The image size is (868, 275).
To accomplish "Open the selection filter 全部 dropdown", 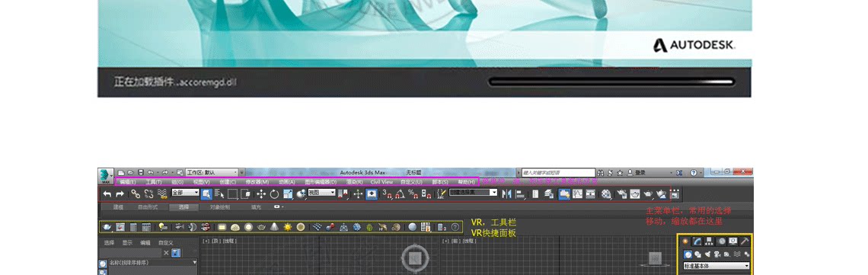I will (x=186, y=193).
